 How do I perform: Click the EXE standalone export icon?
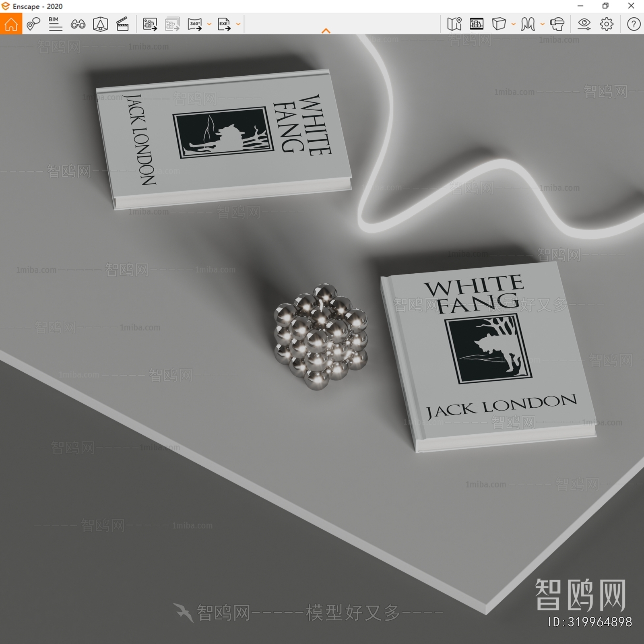[x=224, y=24]
